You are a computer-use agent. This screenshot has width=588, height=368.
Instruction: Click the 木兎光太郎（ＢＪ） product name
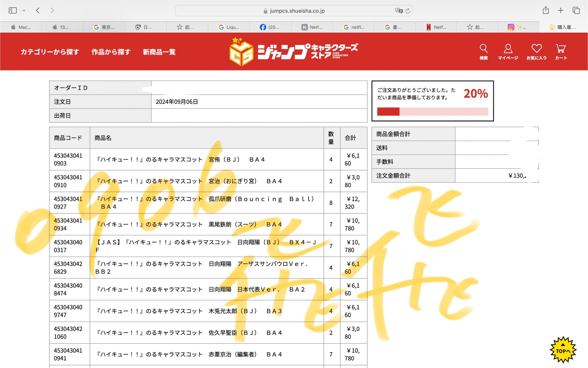189,311
